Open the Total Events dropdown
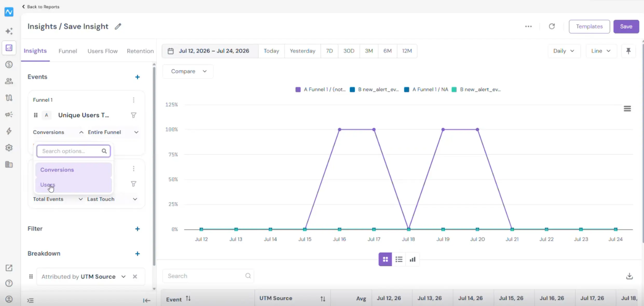644x306 pixels. tap(58, 199)
